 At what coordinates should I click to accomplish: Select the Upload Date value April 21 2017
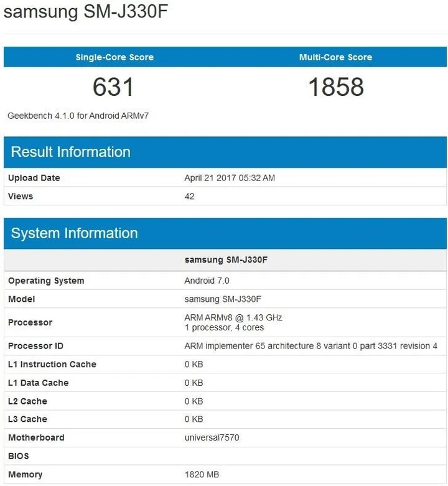(x=230, y=178)
